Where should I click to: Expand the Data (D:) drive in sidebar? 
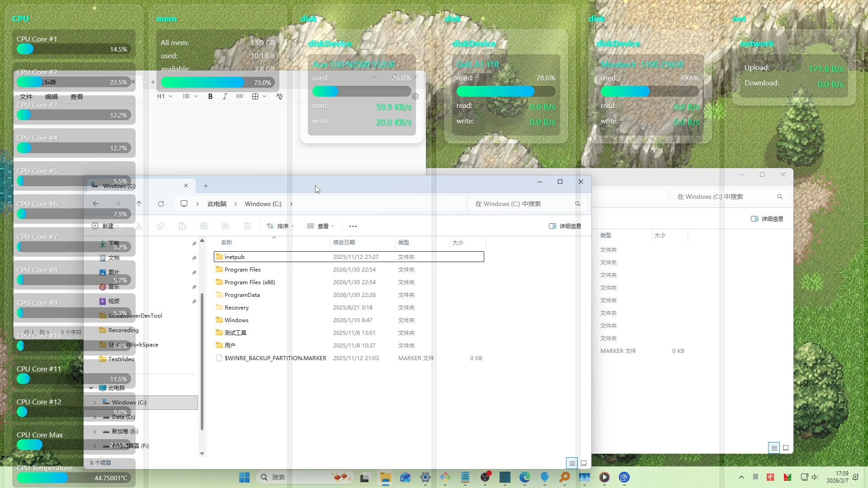[94, 417]
